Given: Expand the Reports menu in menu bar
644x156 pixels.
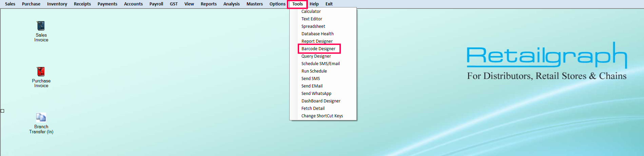Looking at the screenshot, I should coord(209,4).
